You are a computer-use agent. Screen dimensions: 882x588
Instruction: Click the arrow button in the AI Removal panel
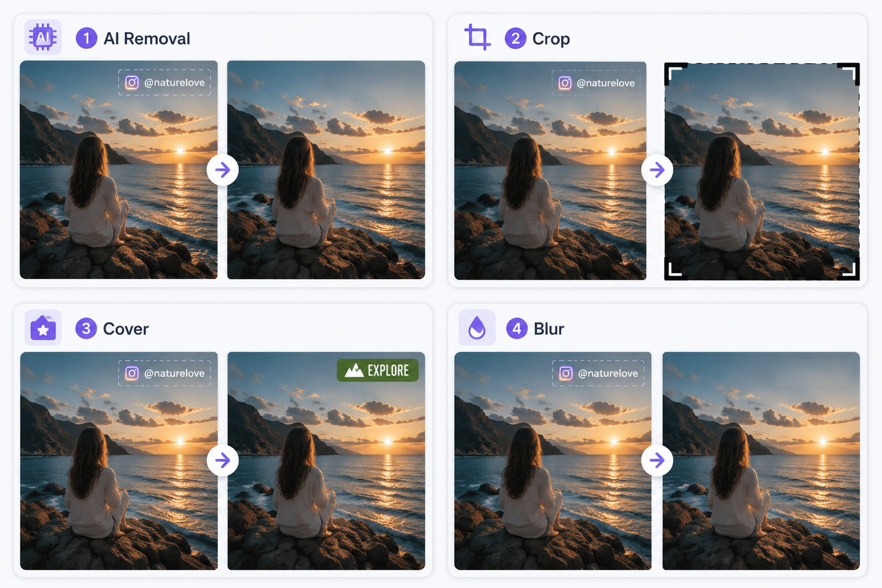point(223,169)
